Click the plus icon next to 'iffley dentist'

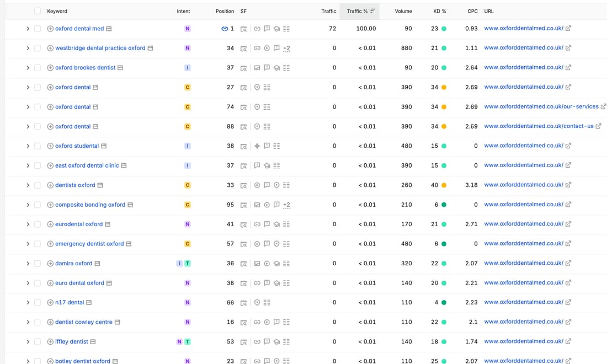[50, 342]
